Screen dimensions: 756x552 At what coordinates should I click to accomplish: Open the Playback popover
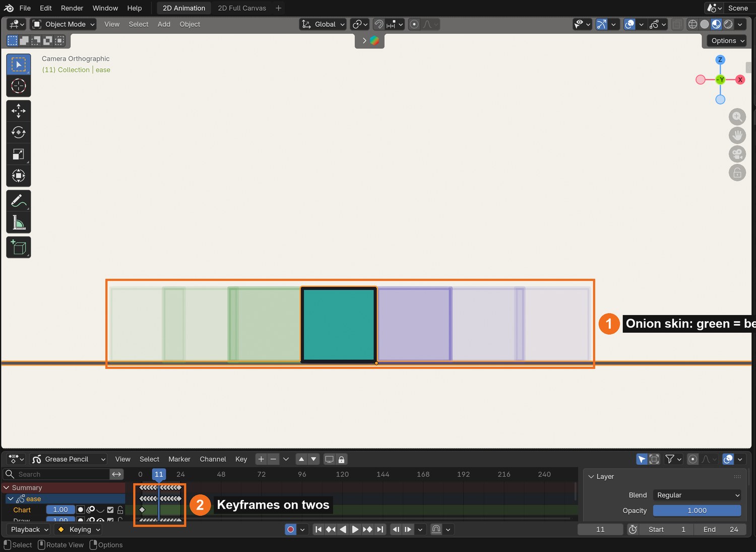pos(29,529)
